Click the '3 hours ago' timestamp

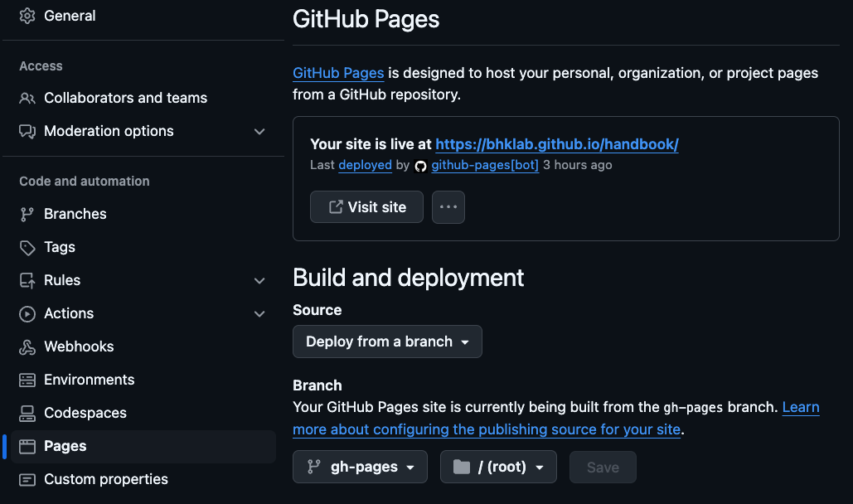pos(577,165)
